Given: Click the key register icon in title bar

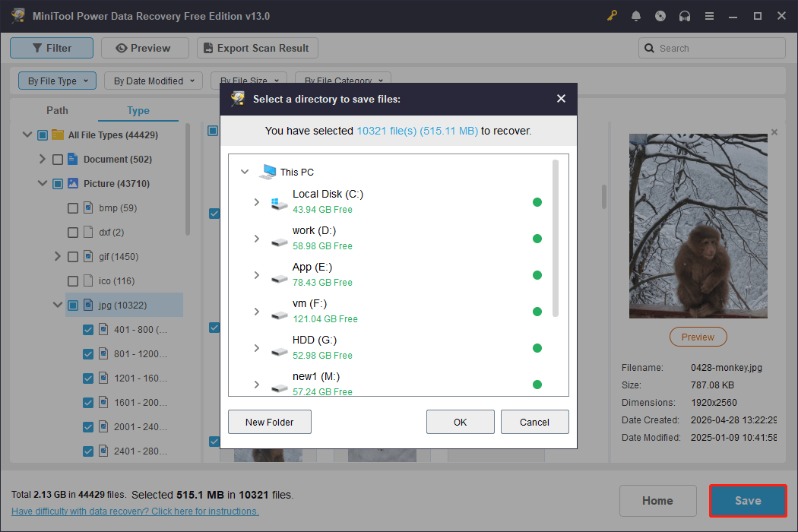Looking at the screenshot, I should click(x=612, y=16).
